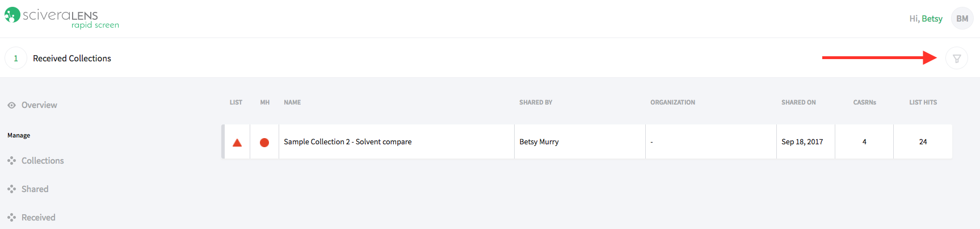
Task: Click the Collections sidebar icon
Action: (x=11, y=161)
